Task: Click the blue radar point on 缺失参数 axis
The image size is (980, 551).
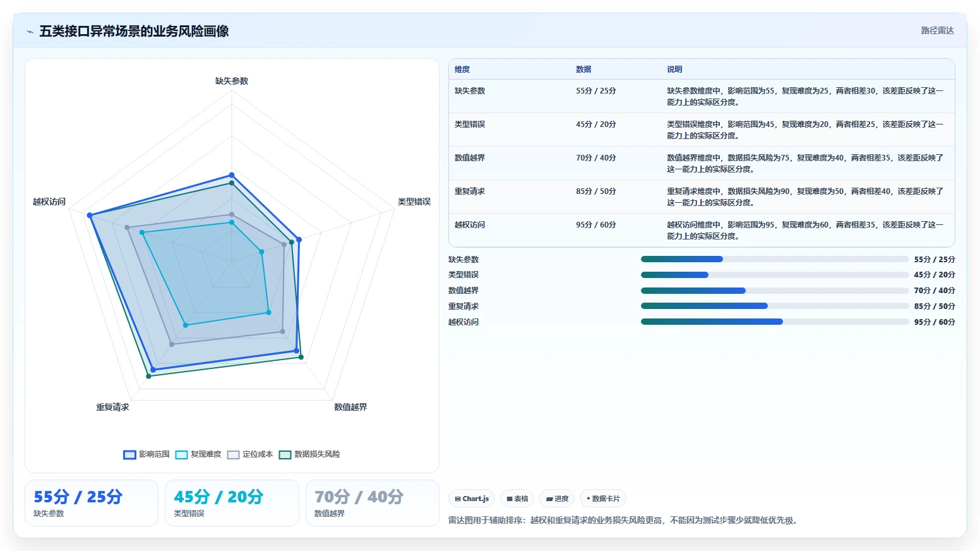Action: tap(232, 175)
